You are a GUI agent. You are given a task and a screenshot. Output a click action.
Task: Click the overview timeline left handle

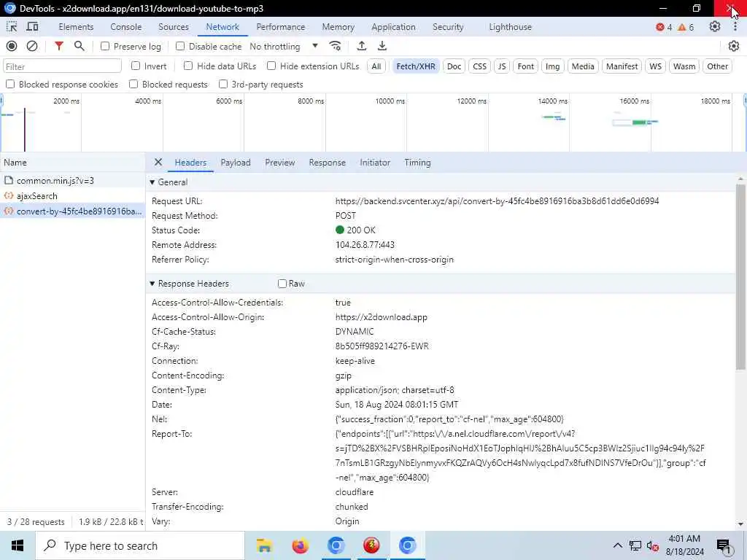(x=1, y=101)
